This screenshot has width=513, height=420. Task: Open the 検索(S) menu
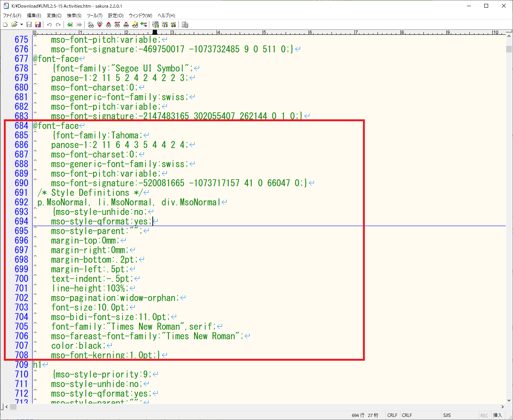click(74, 16)
